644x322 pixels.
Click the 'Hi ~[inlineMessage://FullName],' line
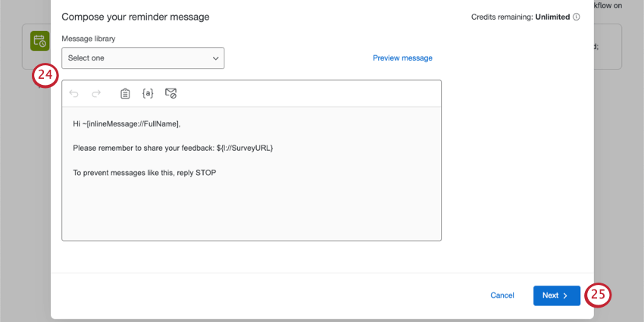tap(127, 123)
